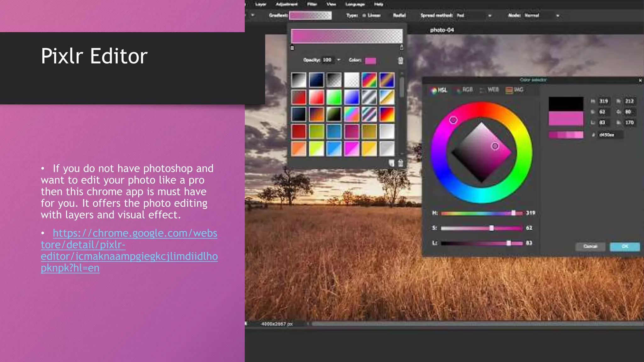Click the pink shade variations strip
The width and height of the screenshot is (644, 362).
[566, 135]
